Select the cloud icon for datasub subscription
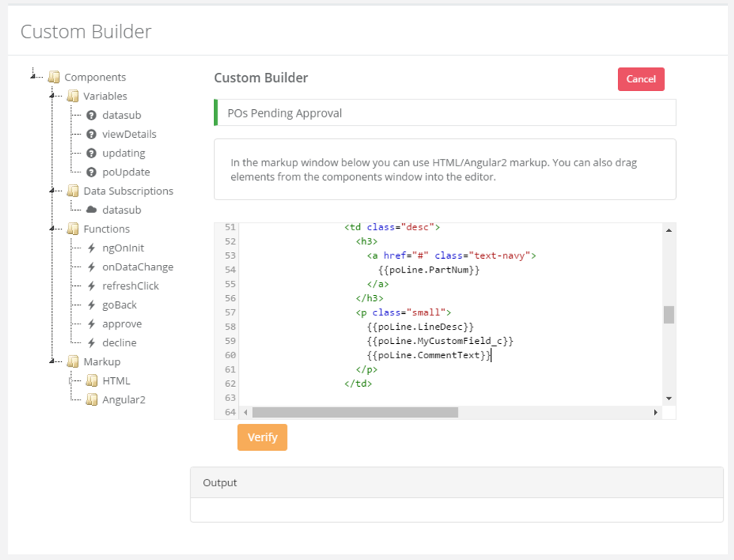 point(92,210)
